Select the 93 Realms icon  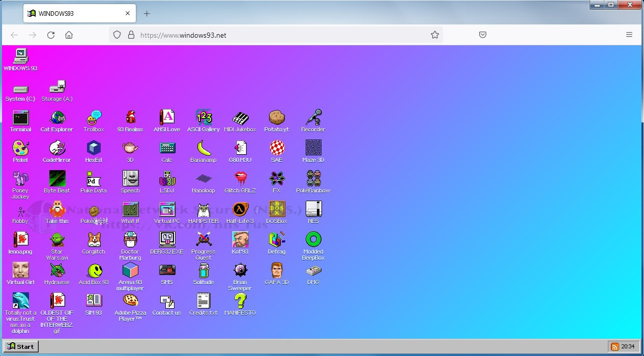[x=130, y=118]
